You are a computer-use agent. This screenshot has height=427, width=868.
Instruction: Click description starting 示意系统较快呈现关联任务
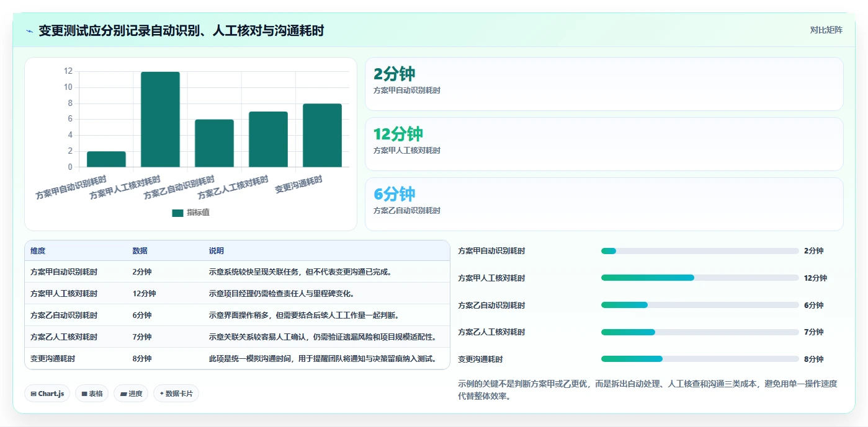point(300,272)
